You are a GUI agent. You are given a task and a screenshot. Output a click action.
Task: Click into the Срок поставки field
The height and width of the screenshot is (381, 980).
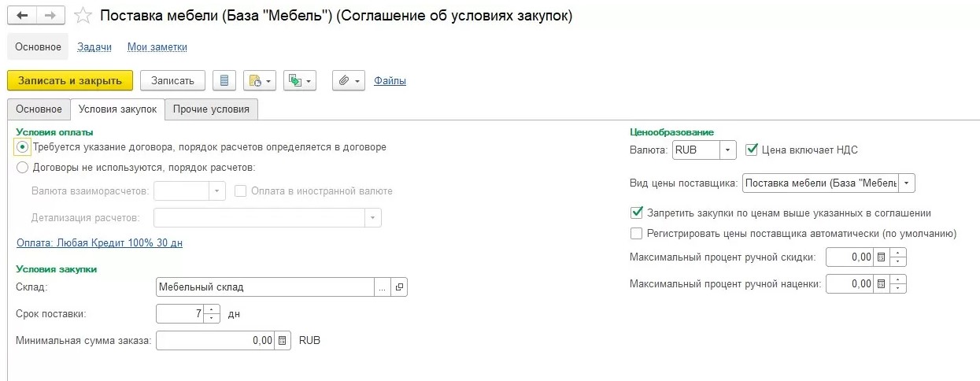(180, 313)
